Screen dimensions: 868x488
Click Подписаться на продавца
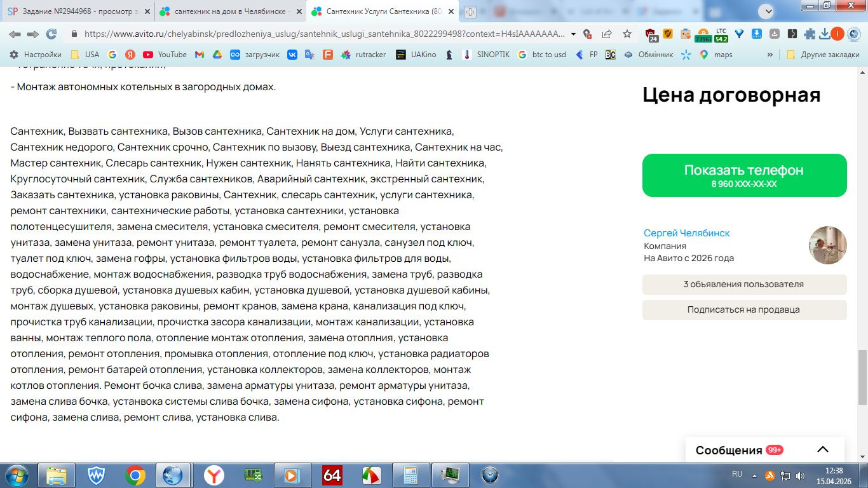click(x=744, y=310)
